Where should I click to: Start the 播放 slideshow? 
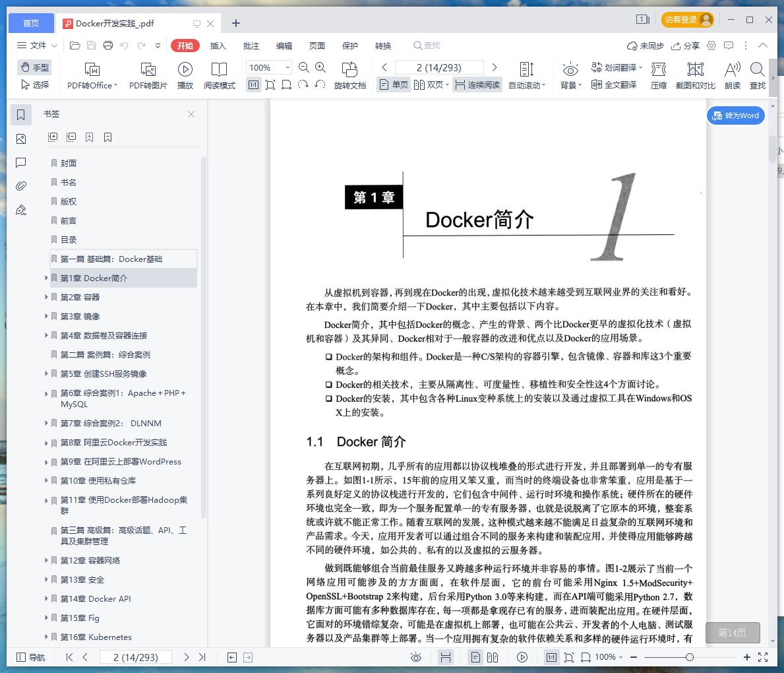[x=185, y=76]
